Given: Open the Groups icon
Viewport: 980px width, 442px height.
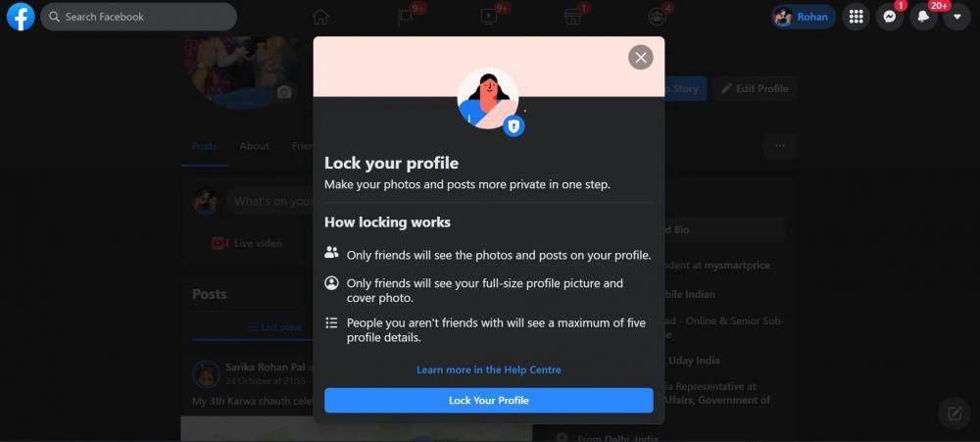Looking at the screenshot, I should [657, 17].
